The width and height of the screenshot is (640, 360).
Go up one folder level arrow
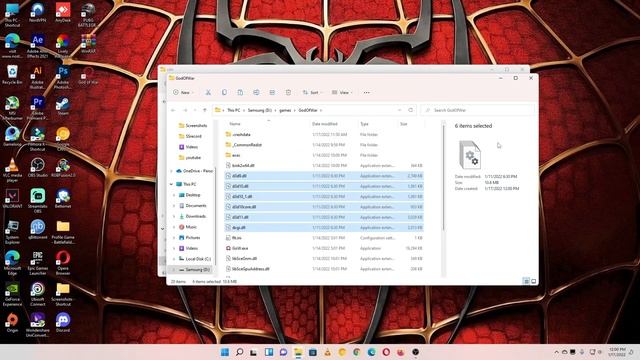(x=204, y=110)
